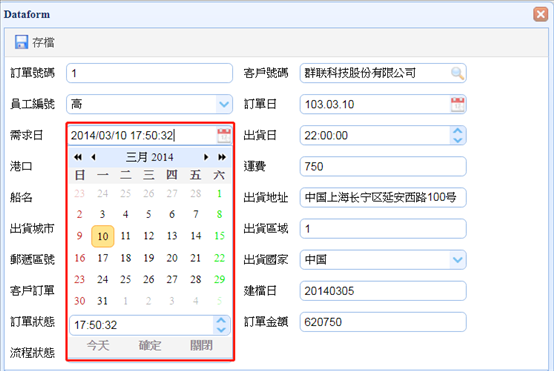
Task: Click the 確定 (OK) calendar button
Action: (150, 345)
